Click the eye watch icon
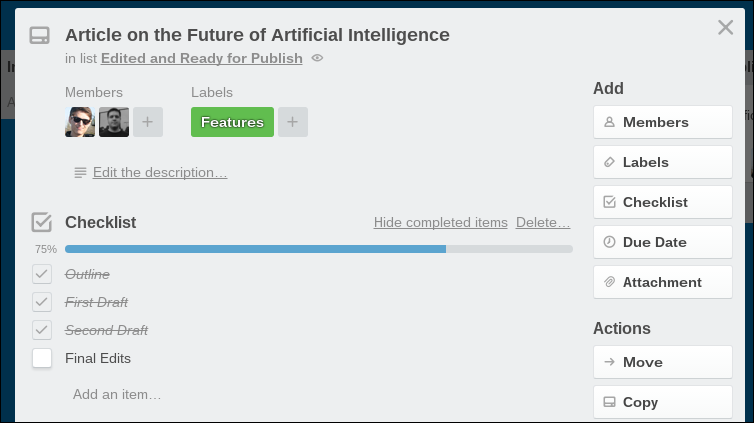 click(x=318, y=58)
